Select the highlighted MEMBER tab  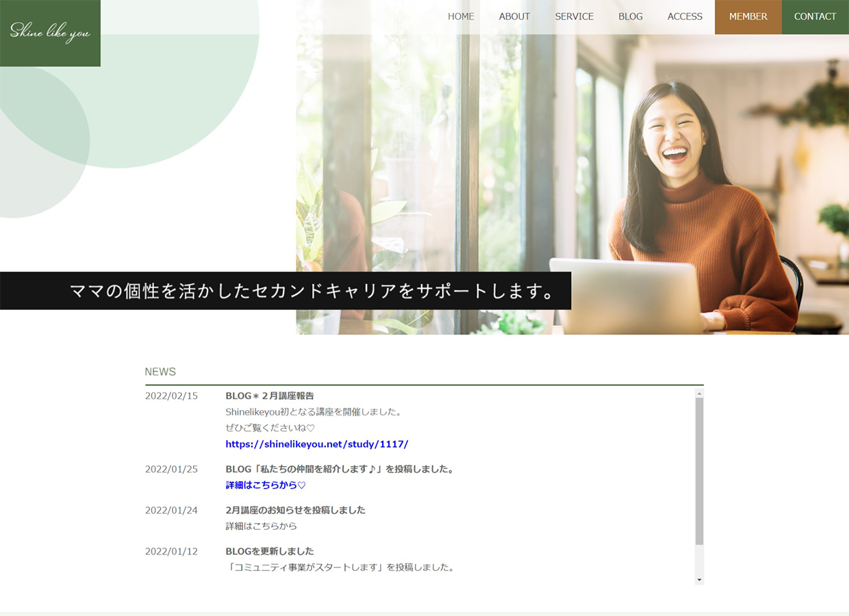[748, 16]
